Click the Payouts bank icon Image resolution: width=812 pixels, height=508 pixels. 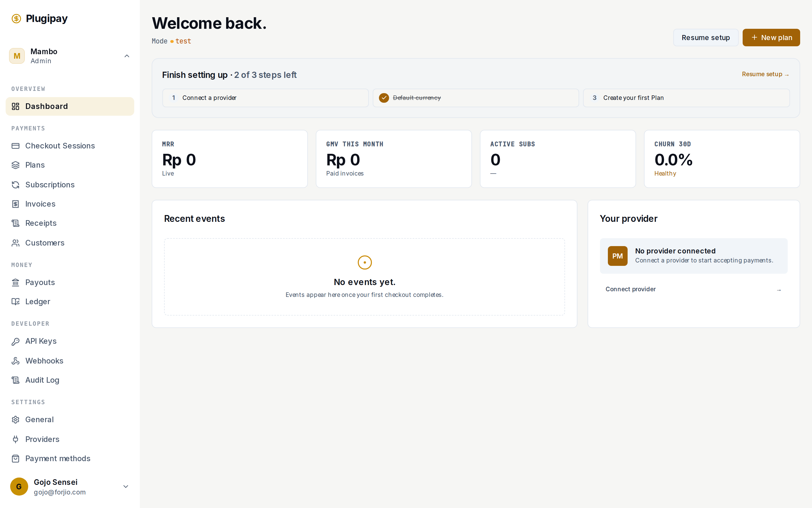click(16, 283)
